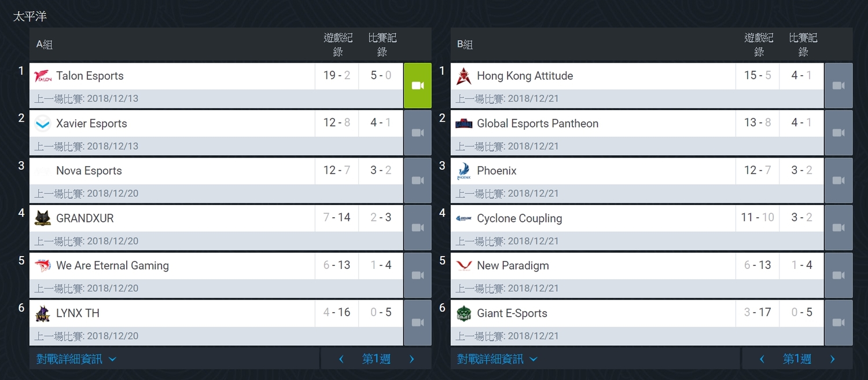Click the Global Esports Pantheon logo
This screenshot has height=380, width=868.
[464, 123]
